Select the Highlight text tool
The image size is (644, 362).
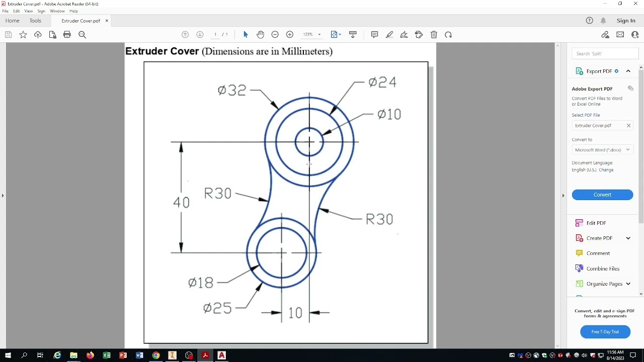click(389, 35)
